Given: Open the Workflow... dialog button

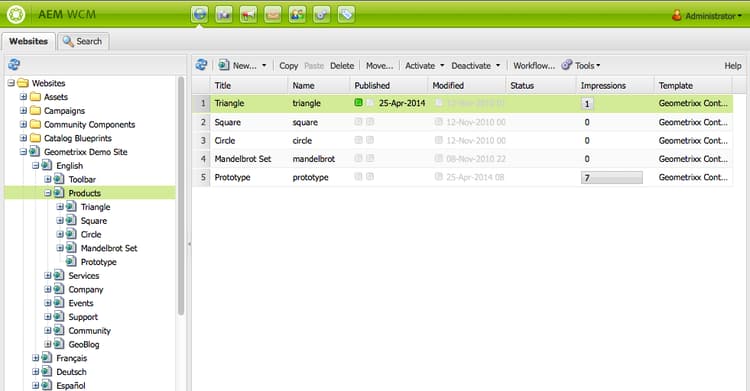Looking at the screenshot, I should pyautogui.click(x=534, y=66).
